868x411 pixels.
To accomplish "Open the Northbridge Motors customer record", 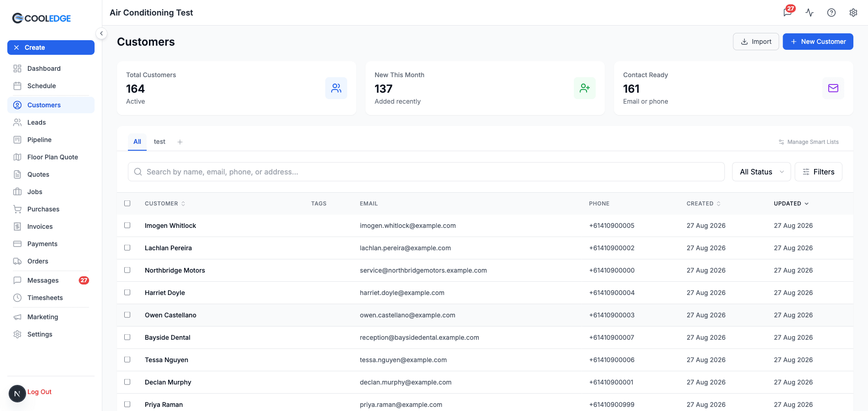I will coord(175,270).
